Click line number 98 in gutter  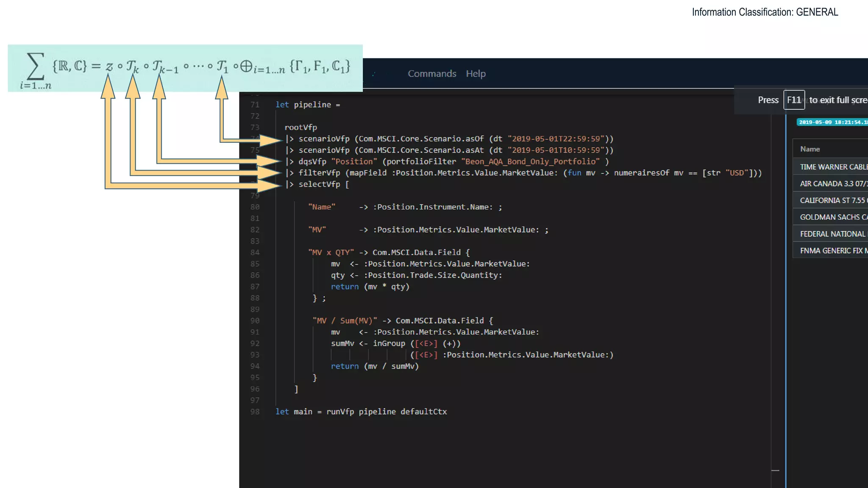[x=255, y=411]
